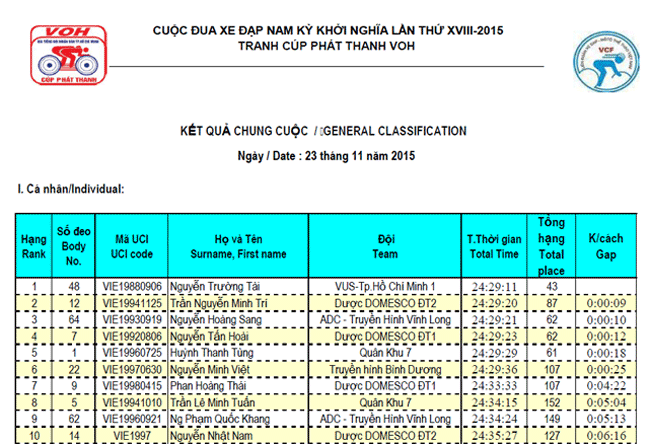Screen dimensions: 650x444
Task: Click the 'K/cách Gap' column header
Action: [606, 246]
